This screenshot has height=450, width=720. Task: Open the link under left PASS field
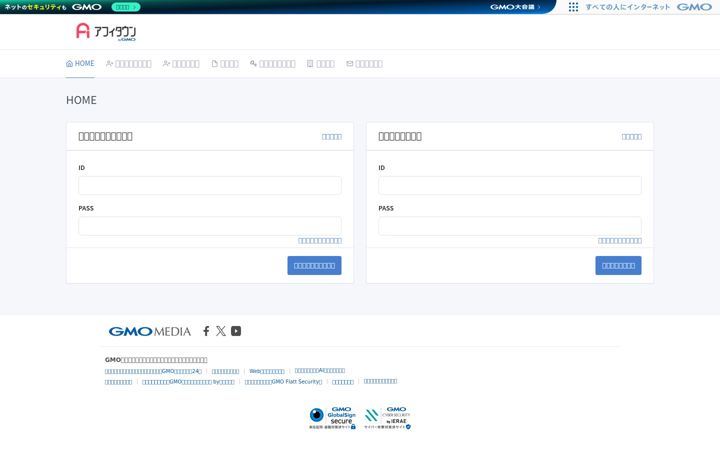point(320,241)
